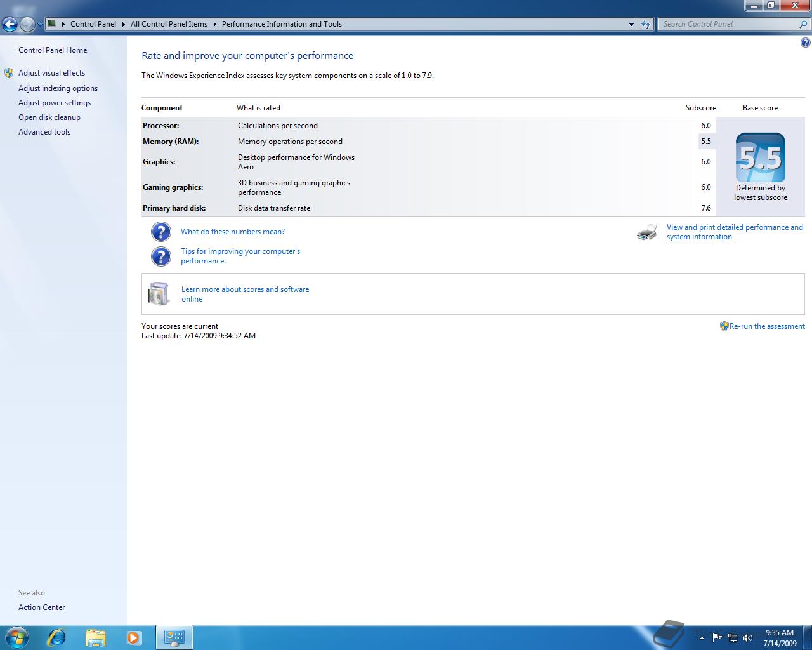
Task: Show hidden tray icons arrow
Action: 702,638
